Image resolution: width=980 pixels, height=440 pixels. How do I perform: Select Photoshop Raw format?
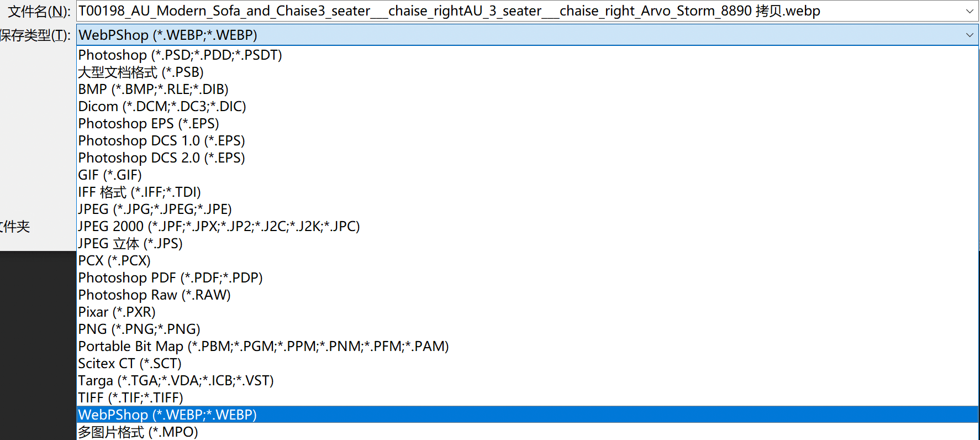154,295
